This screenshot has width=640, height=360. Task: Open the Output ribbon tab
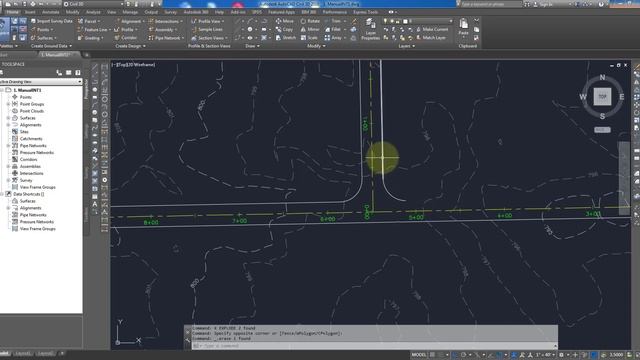(x=151, y=12)
